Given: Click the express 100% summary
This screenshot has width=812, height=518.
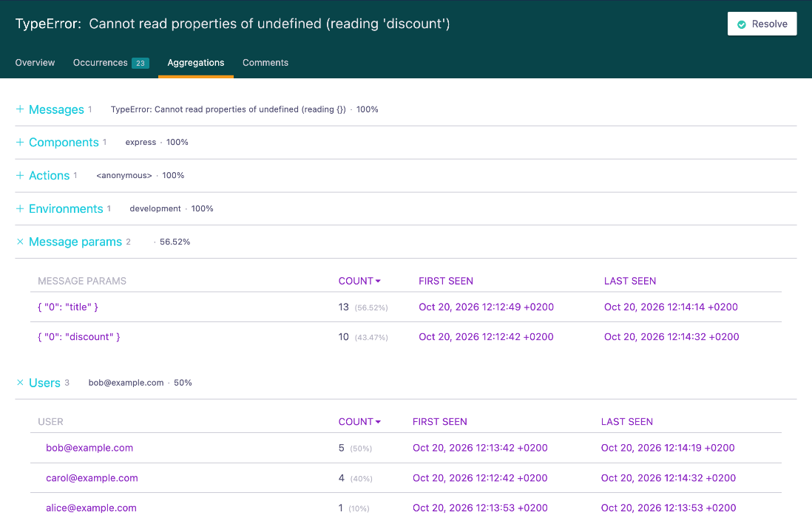Looking at the screenshot, I should point(157,143).
